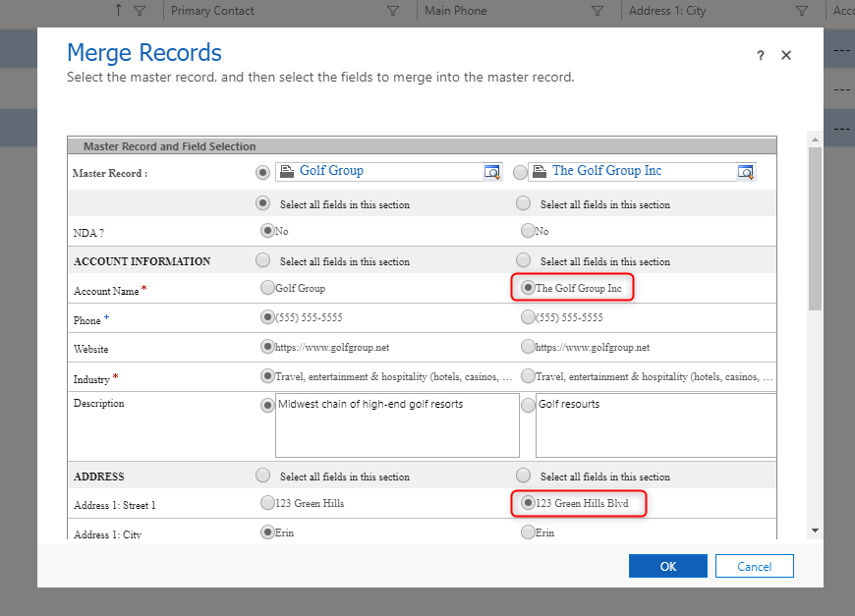Click the help question mark icon
This screenshot has height=616, width=855.
[x=760, y=55]
